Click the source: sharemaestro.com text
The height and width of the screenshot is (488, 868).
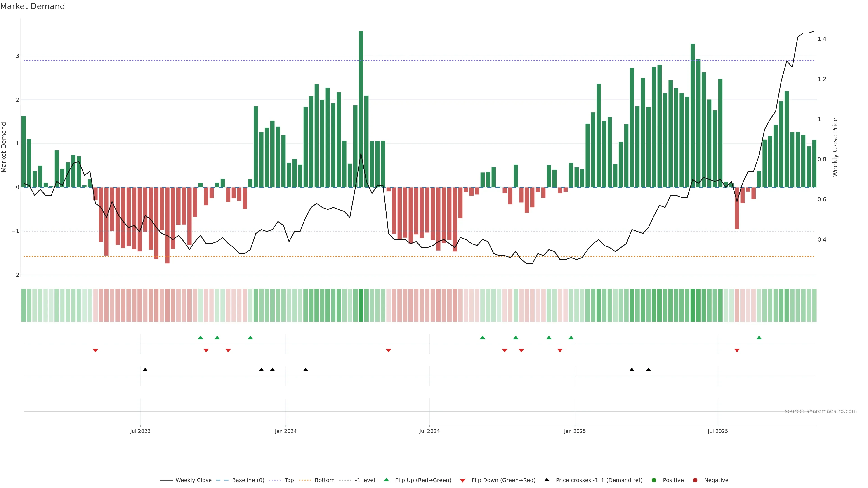coord(821,411)
